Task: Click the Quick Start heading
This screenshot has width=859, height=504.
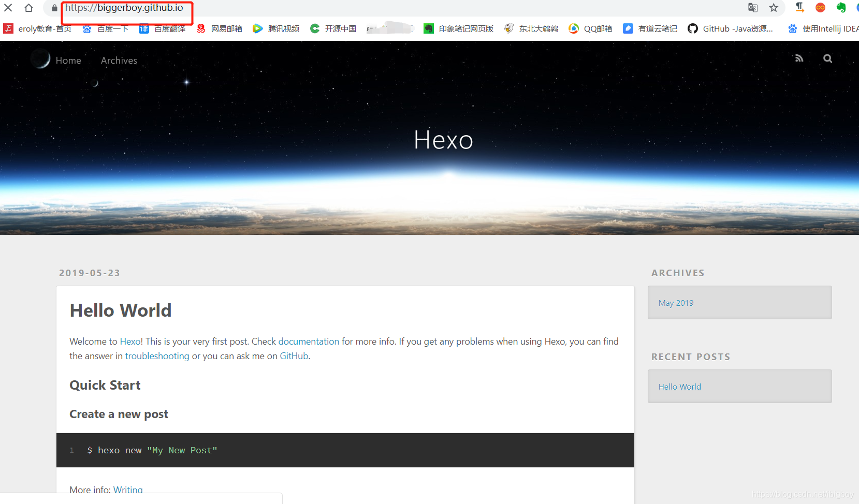Action: [105, 385]
